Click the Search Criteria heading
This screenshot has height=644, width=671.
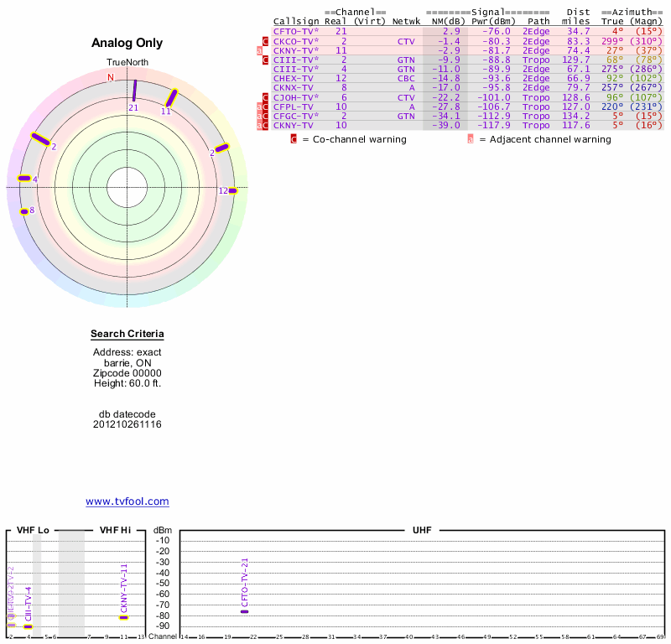127,335
